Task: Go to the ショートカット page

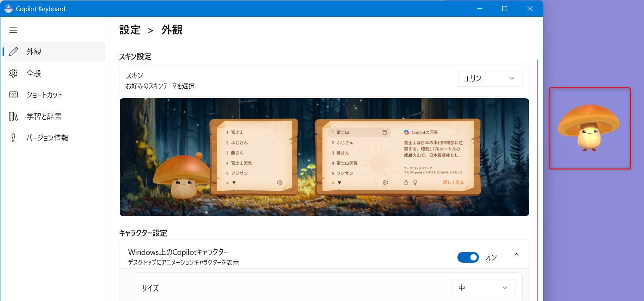Action: 54,95
